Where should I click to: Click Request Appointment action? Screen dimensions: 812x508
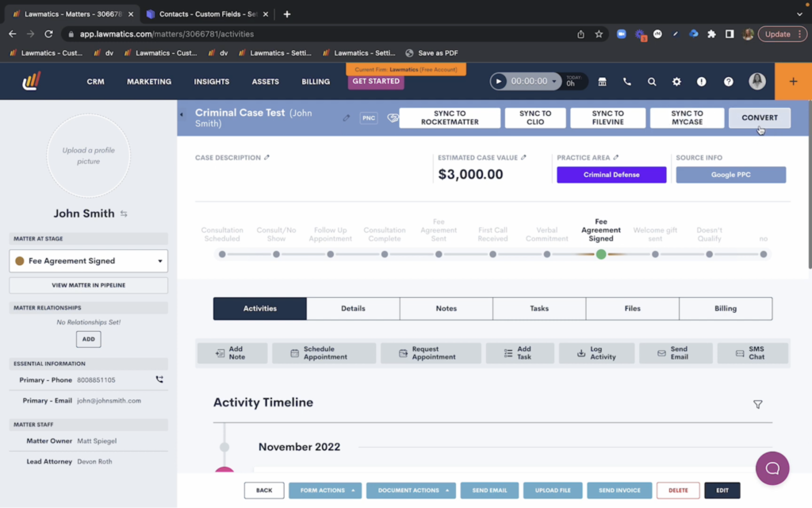pos(431,353)
